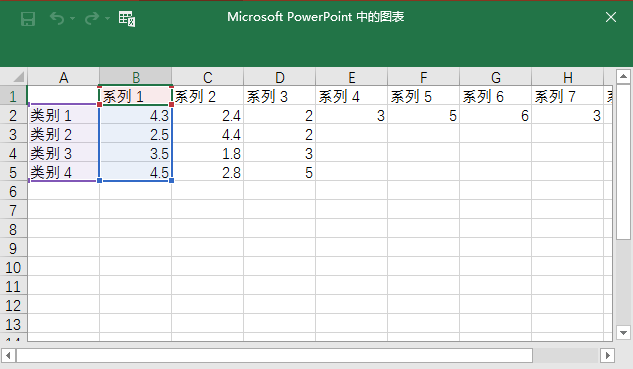Click the cell containing 系列 7

tap(568, 96)
